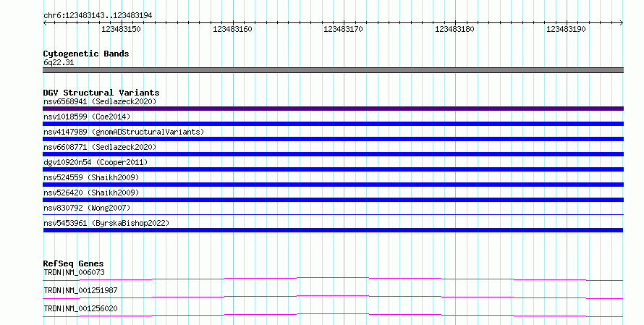
Task: Click TRDN|NM_006073 transcript label
Action: (74, 272)
